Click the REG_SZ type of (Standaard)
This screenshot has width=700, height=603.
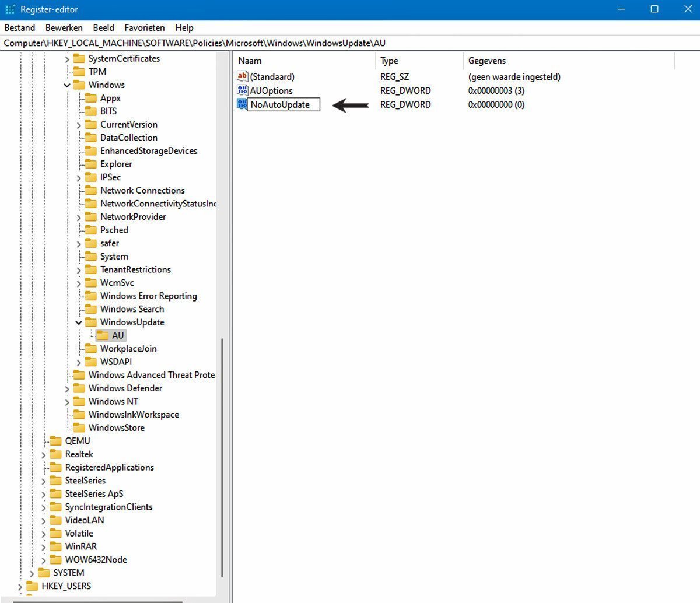click(395, 77)
